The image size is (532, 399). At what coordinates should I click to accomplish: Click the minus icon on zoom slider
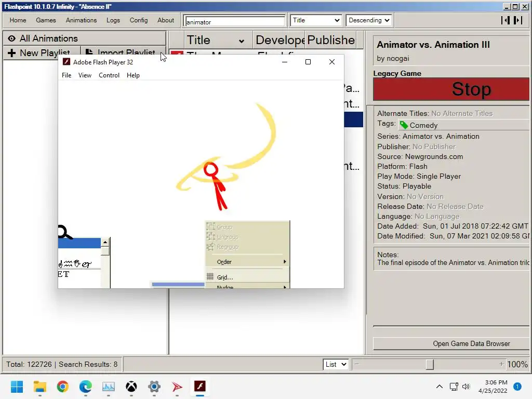pyautogui.click(x=356, y=364)
